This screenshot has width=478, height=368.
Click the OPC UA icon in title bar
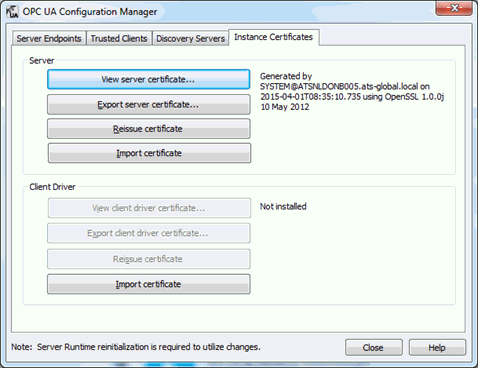click(x=12, y=12)
